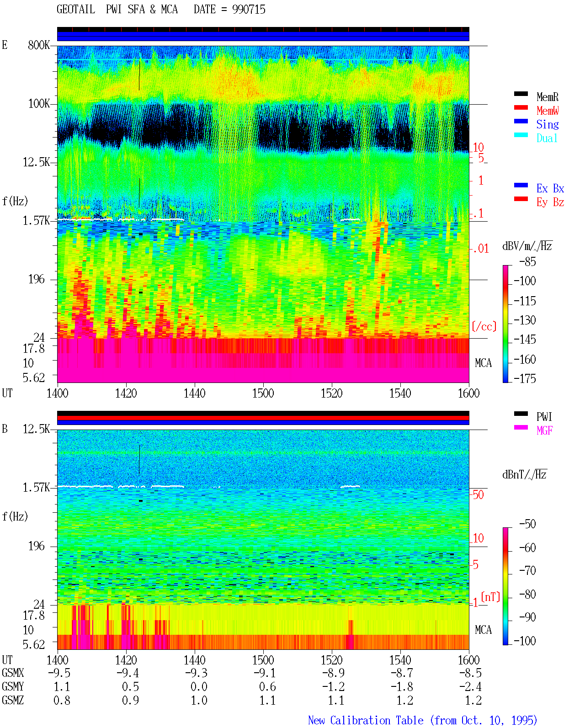Click the -85 color scale value

528,262
